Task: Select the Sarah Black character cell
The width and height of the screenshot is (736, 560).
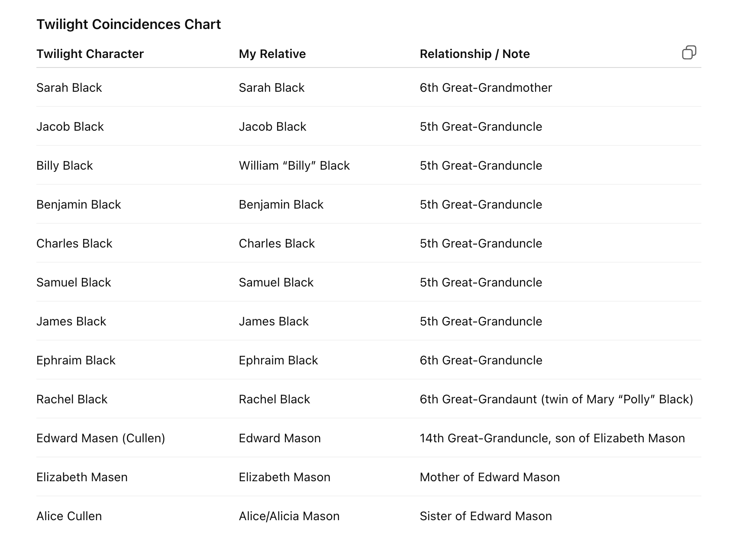Action: click(69, 87)
